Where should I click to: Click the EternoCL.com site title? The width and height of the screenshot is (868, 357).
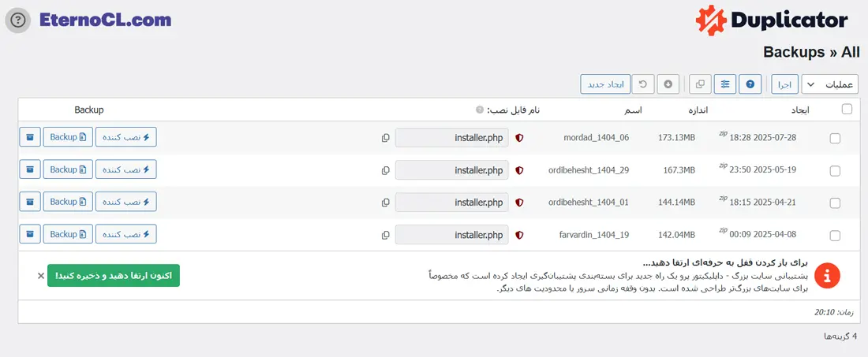(x=105, y=20)
